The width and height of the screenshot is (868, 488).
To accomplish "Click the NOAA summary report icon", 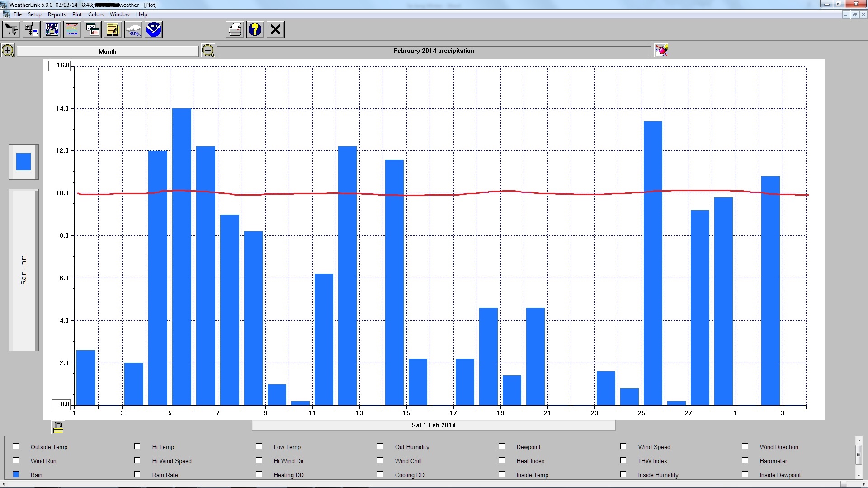I will click(x=154, y=30).
